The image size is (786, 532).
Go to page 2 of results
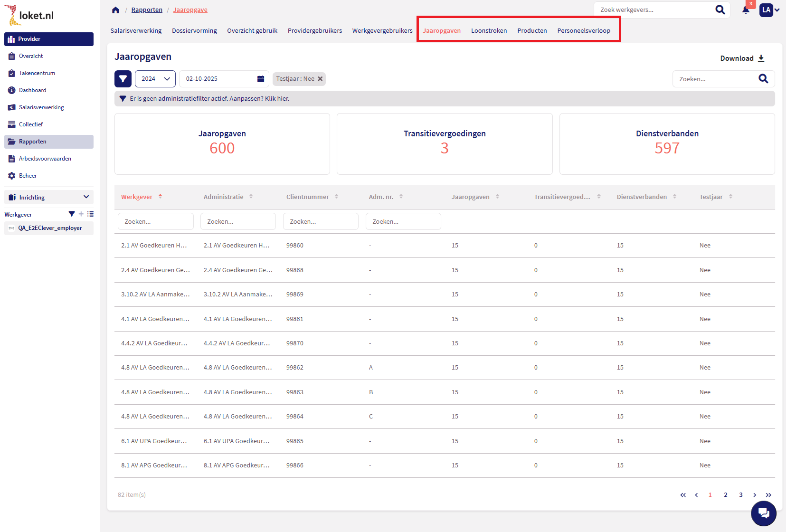[x=725, y=495]
